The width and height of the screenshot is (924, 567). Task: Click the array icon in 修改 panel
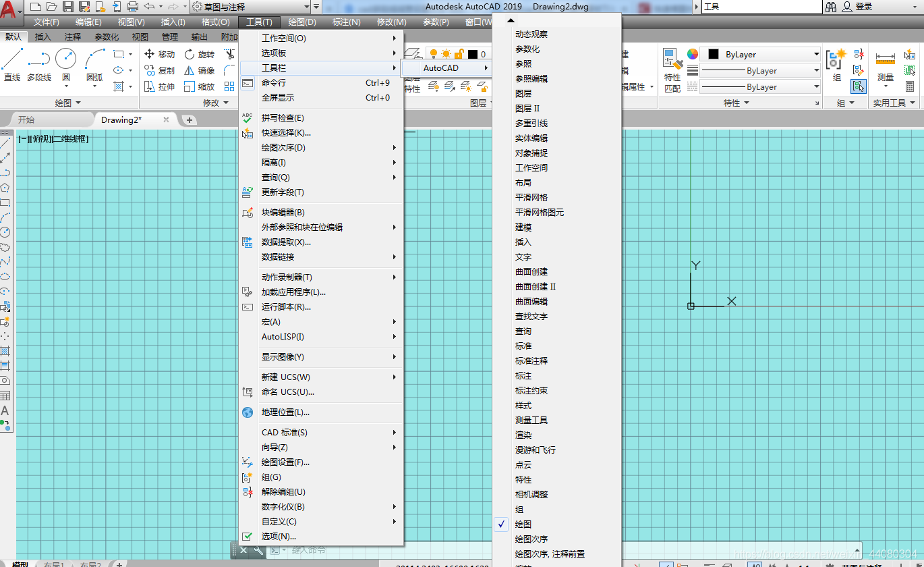click(x=229, y=86)
